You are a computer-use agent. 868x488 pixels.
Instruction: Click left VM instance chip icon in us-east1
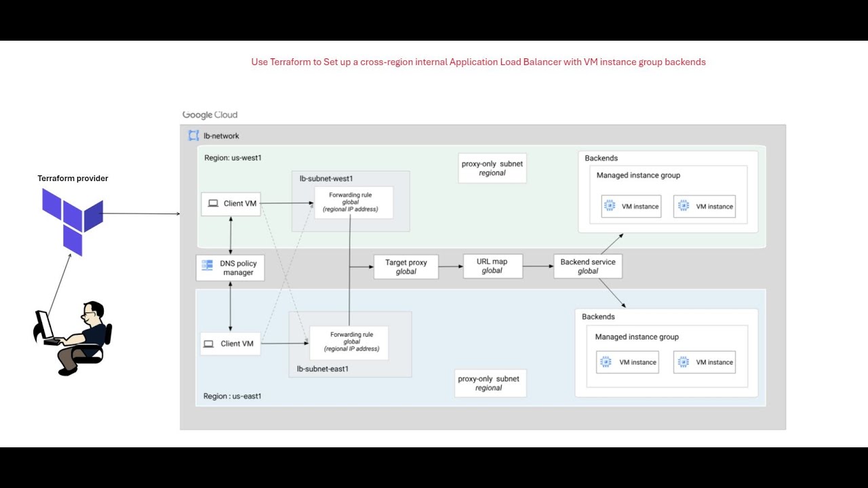point(606,362)
